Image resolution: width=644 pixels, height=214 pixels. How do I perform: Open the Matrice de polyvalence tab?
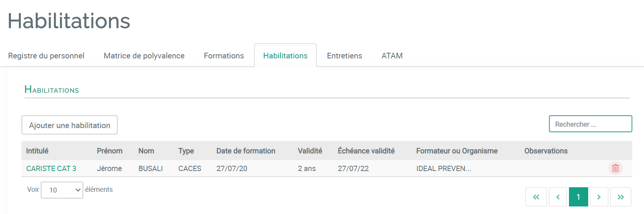click(144, 56)
